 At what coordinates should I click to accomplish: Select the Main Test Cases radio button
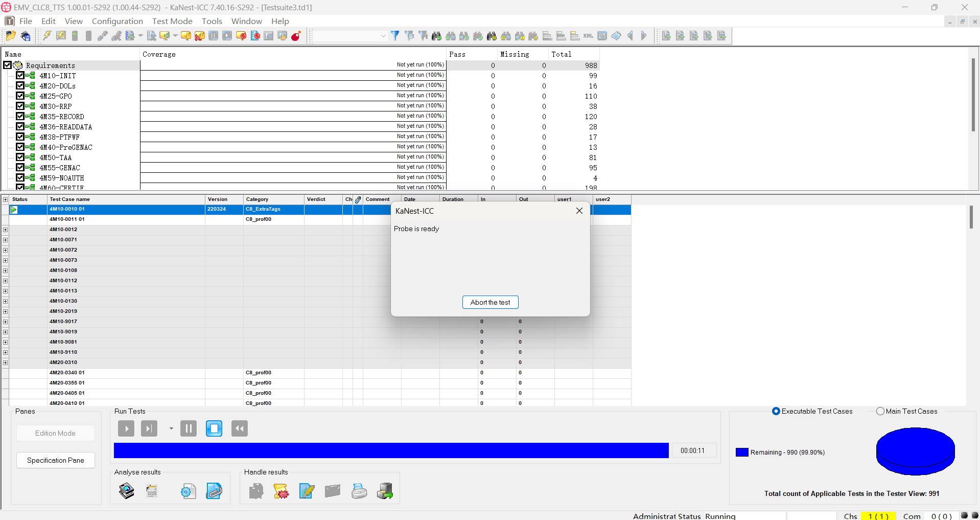(880, 412)
